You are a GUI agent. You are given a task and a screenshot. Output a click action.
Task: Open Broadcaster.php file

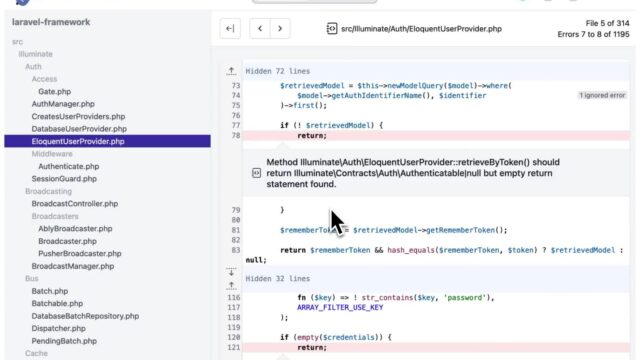coord(67,241)
